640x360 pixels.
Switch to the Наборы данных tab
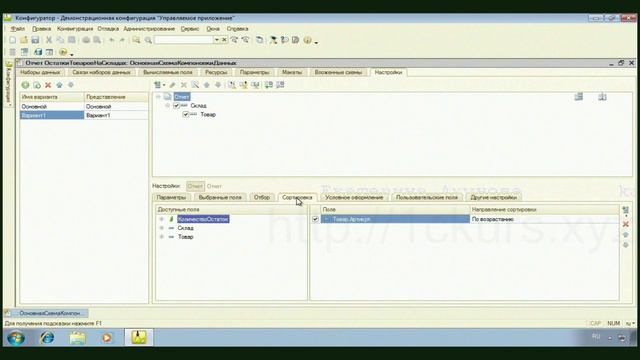point(40,72)
